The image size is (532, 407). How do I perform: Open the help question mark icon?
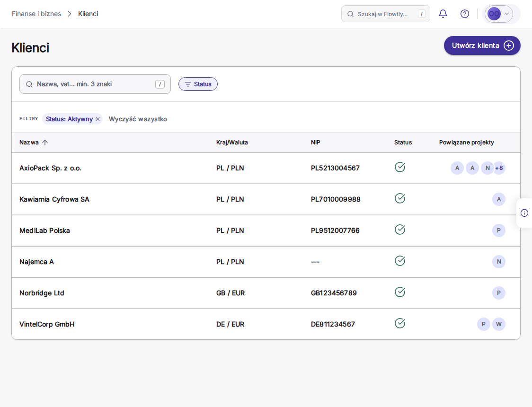[x=464, y=14]
